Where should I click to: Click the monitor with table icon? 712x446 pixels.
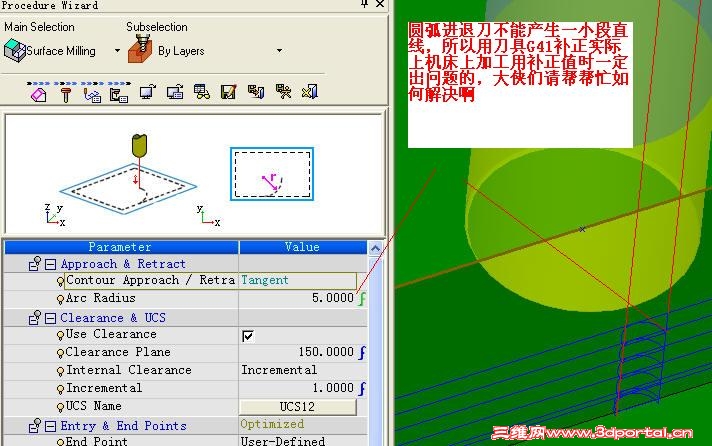coord(175,92)
